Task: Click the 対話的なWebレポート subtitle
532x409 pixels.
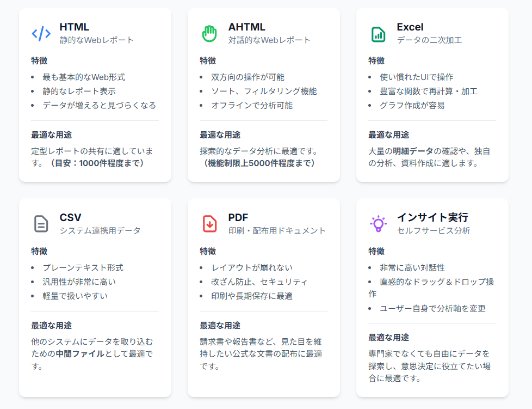Action: coord(269,40)
